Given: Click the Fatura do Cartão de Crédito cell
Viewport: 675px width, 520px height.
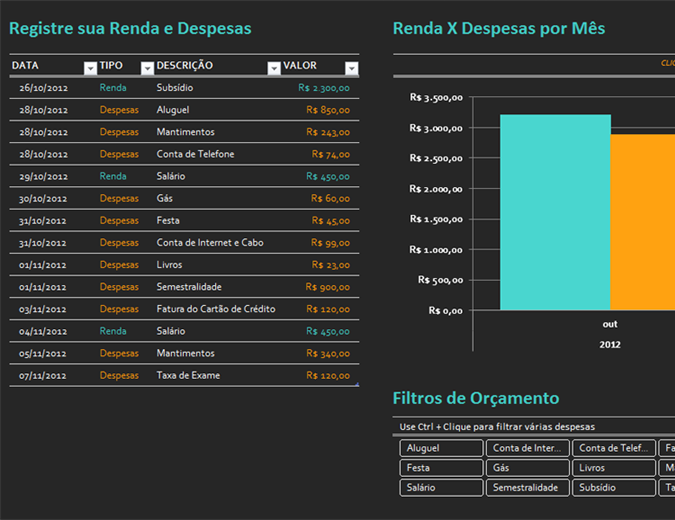Looking at the screenshot, I should 216,309.
